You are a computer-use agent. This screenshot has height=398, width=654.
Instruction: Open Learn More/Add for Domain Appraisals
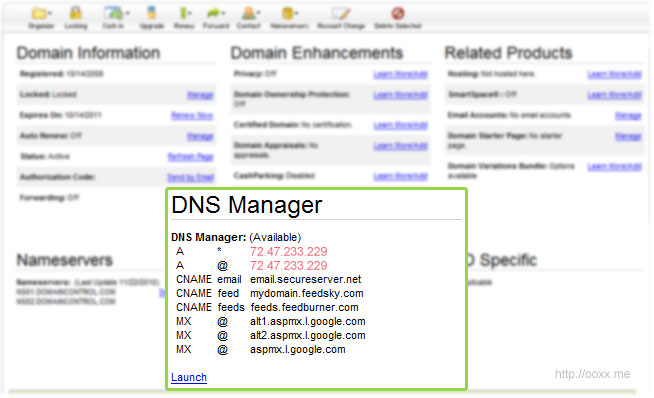point(400,146)
